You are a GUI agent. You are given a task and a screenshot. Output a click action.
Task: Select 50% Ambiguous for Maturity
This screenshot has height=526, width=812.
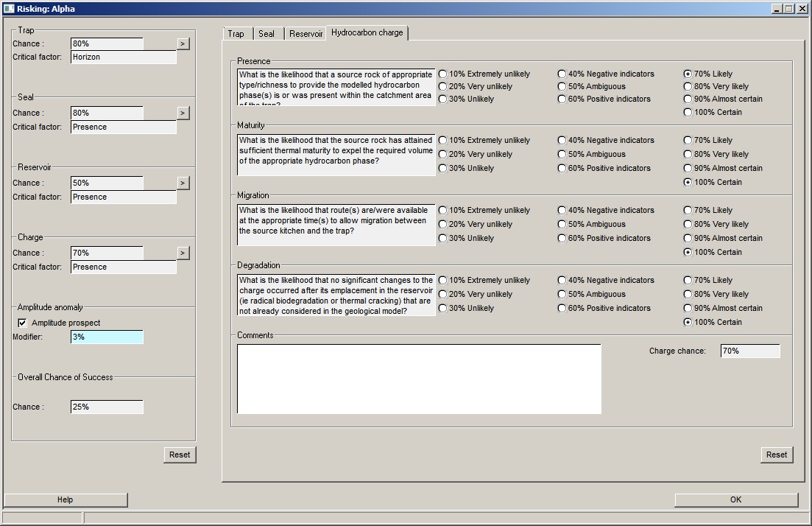[562, 155]
